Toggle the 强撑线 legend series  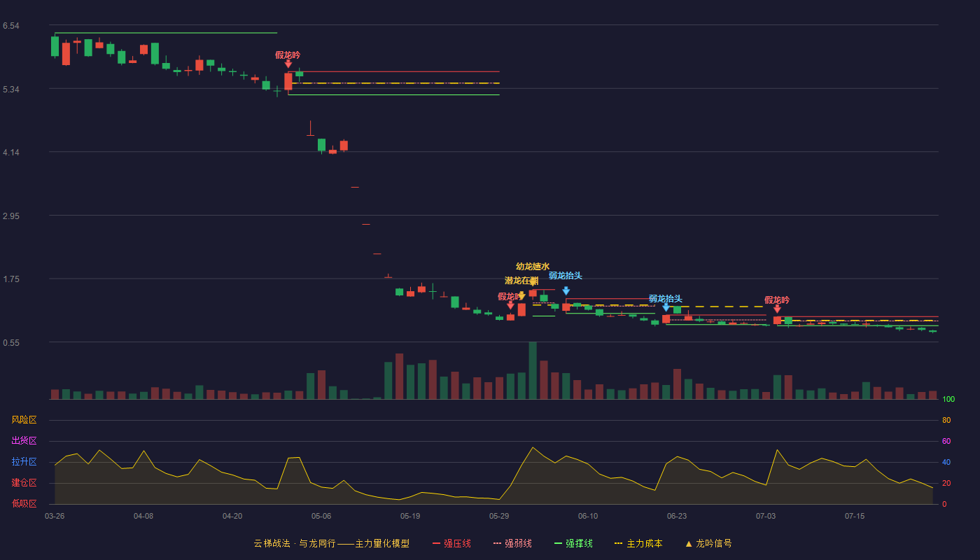point(573,543)
